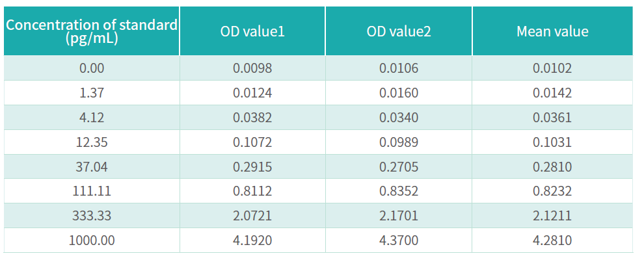Select the Mean value column header
The width and height of the screenshot is (644, 260).
tap(552, 31)
